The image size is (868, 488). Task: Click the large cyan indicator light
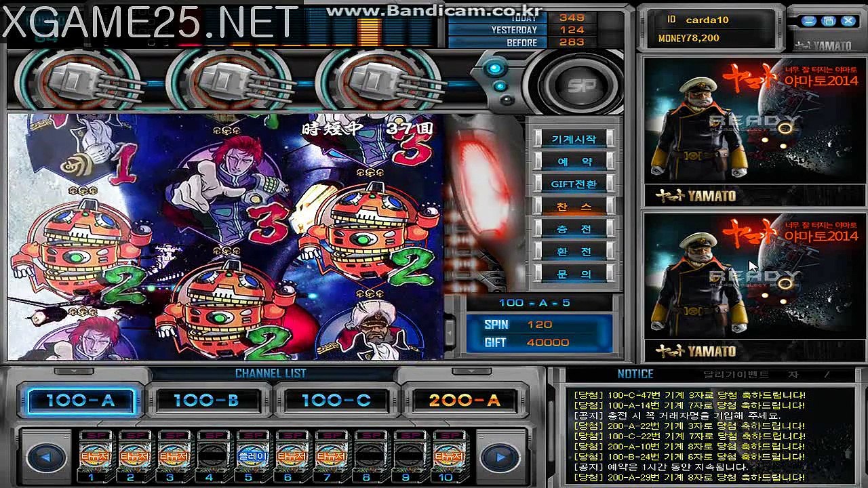pyautogui.click(x=495, y=68)
